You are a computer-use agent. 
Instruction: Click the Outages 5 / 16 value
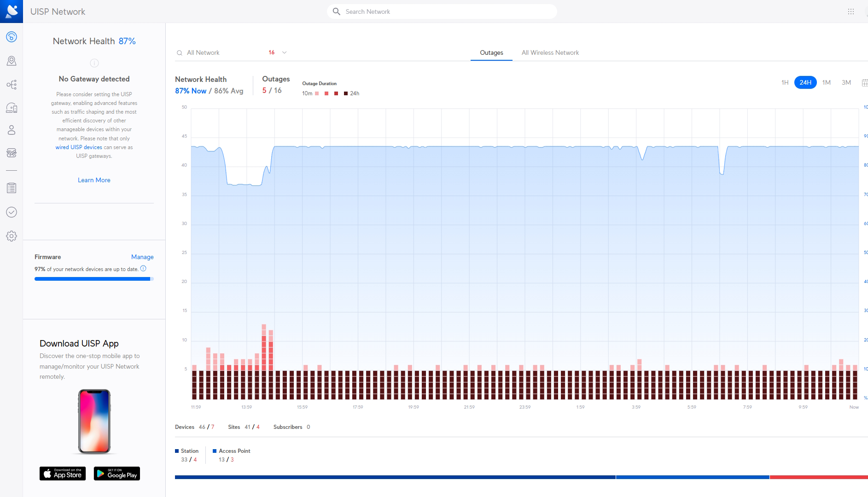[x=272, y=91]
